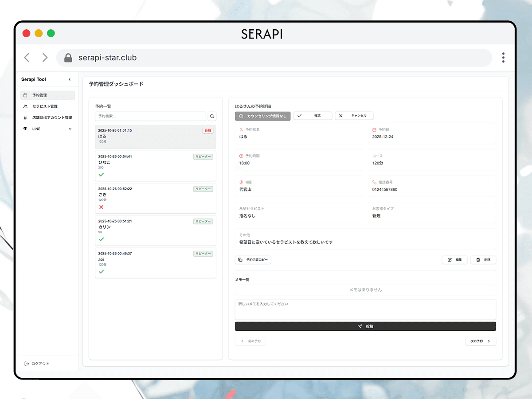Image resolution: width=532 pixels, height=399 pixels.
Task: Click the location pin icon beside 場所
Action: coord(241,182)
